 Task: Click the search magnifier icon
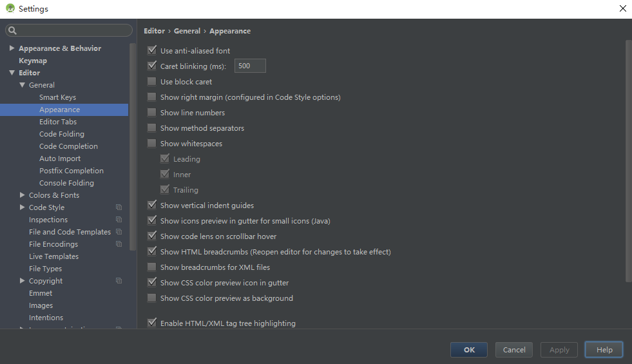pos(12,30)
